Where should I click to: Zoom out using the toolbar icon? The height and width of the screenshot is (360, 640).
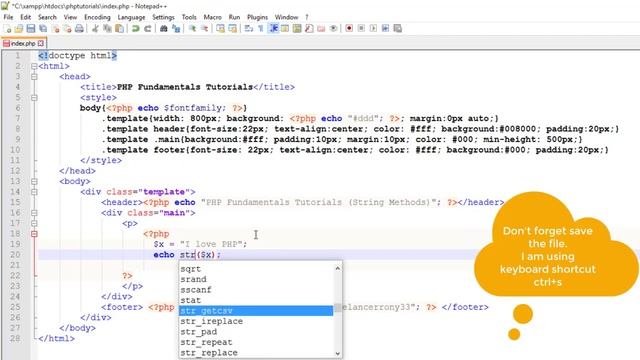[x=204, y=29]
